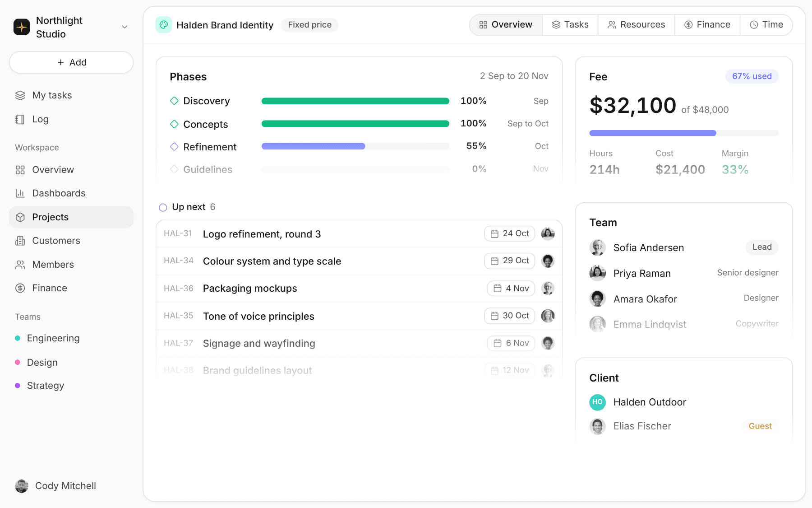Click the sidebar Finance dollar icon
The width and height of the screenshot is (812, 508).
tap(20, 288)
